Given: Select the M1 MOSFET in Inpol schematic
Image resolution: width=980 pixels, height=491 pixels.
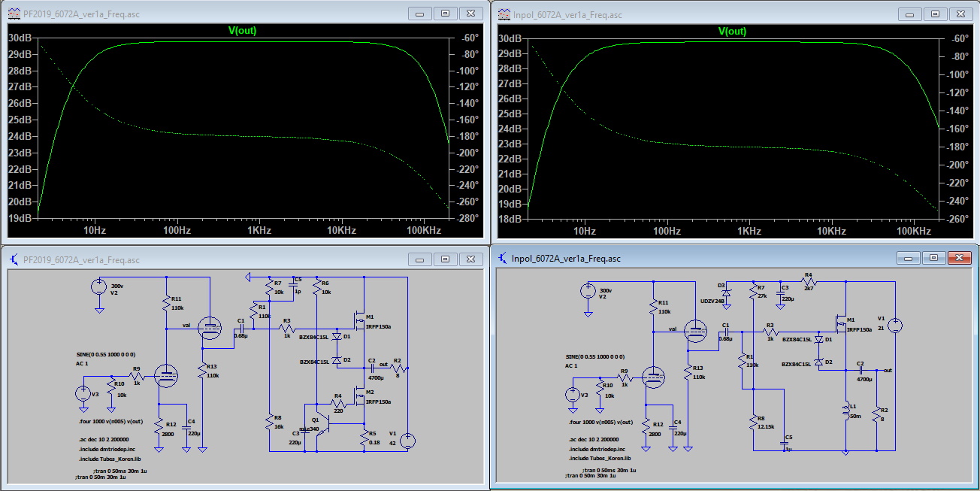Looking at the screenshot, I should coord(840,324).
